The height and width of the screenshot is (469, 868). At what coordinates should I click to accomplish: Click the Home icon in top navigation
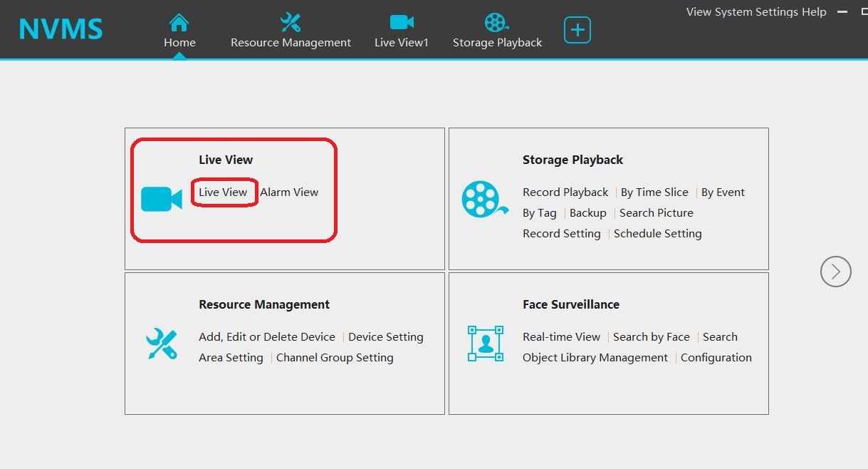[x=179, y=22]
